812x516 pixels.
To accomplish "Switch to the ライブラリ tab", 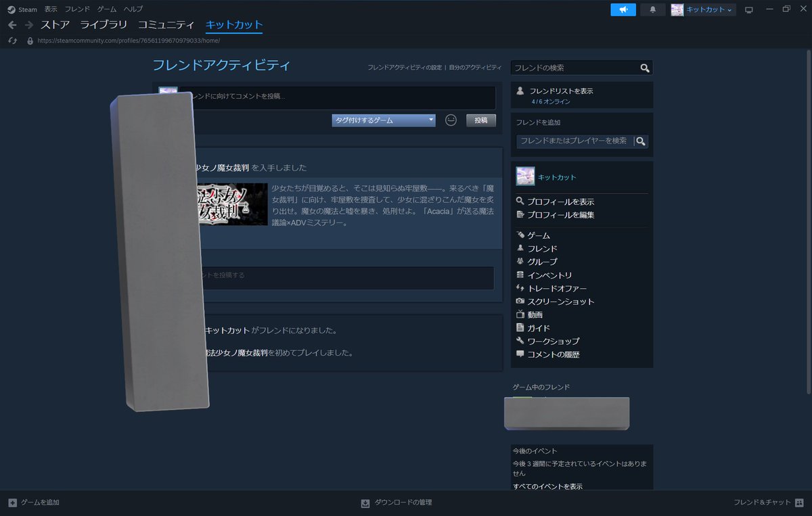I will (104, 25).
